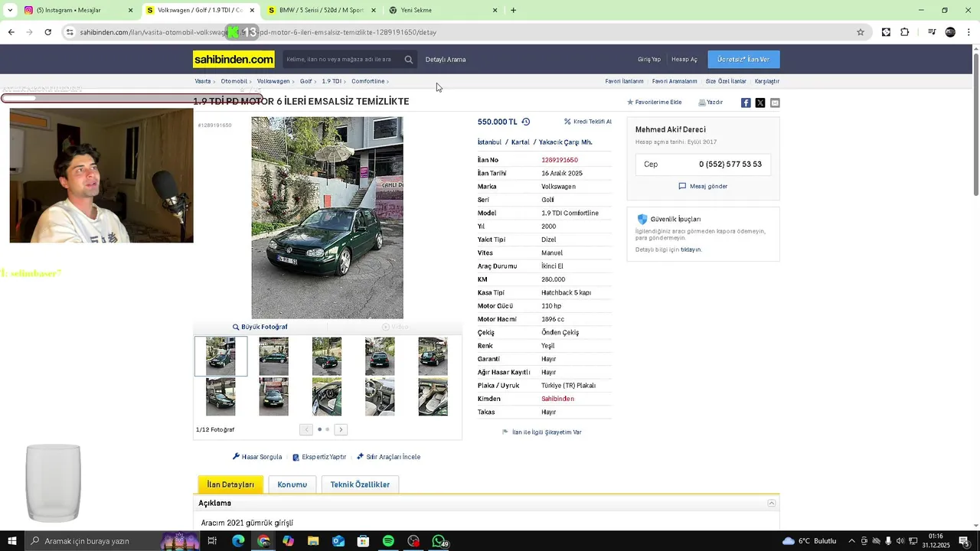Click Kredi Teklifi Al link
Image resolution: width=980 pixels, height=551 pixels.
click(x=588, y=122)
